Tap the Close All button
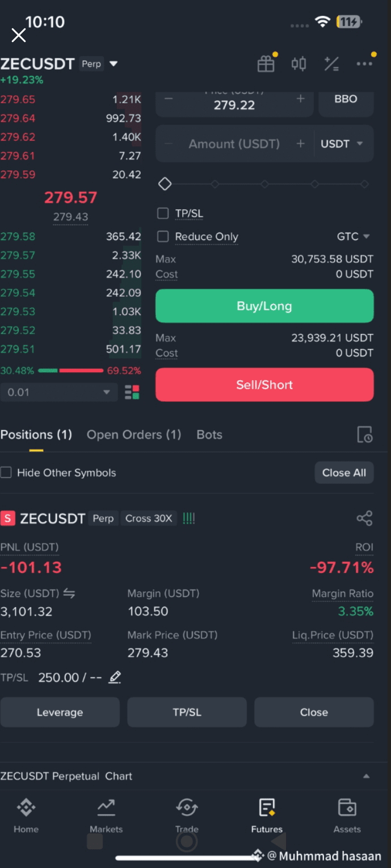Viewport: 391px width, 868px height. (x=344, y=473)
